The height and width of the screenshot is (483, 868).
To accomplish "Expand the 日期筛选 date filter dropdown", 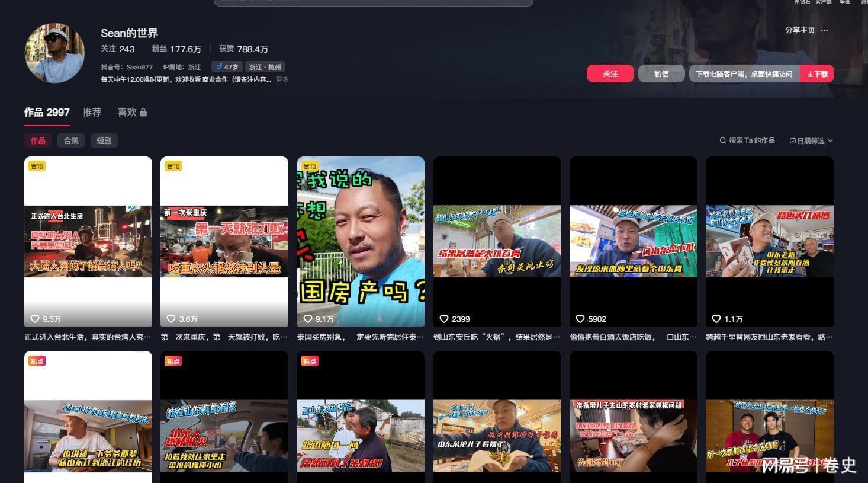I will coord(811,140).
